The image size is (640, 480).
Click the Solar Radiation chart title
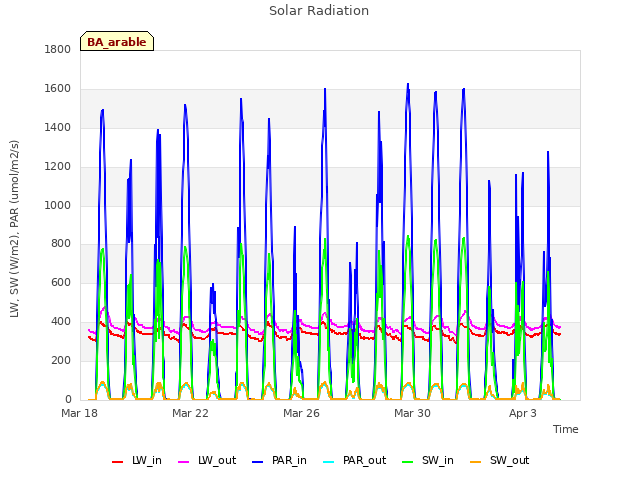click(x=319, y=11)
